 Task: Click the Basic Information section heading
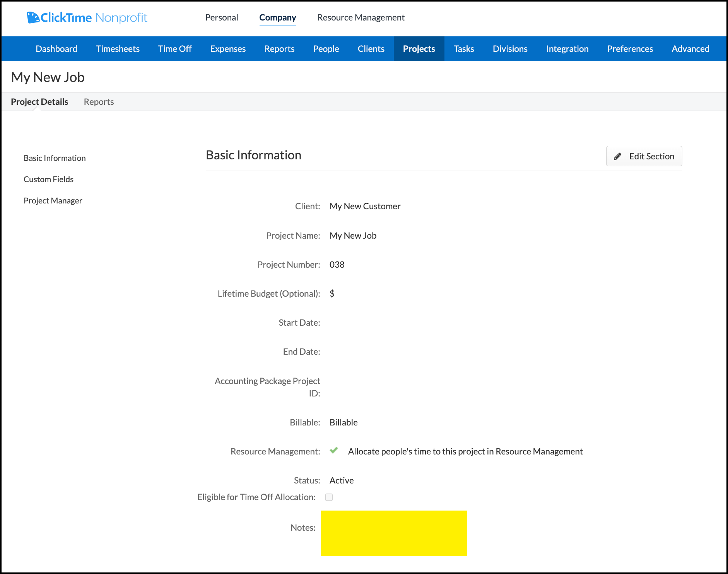pyautogui.click(x=254, y=155)
